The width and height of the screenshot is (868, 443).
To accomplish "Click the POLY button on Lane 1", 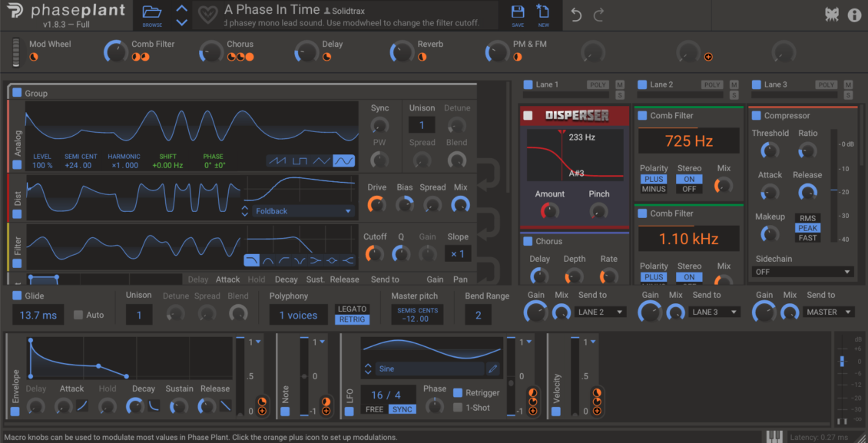I will pyautogui.click(x=599, y=84).
